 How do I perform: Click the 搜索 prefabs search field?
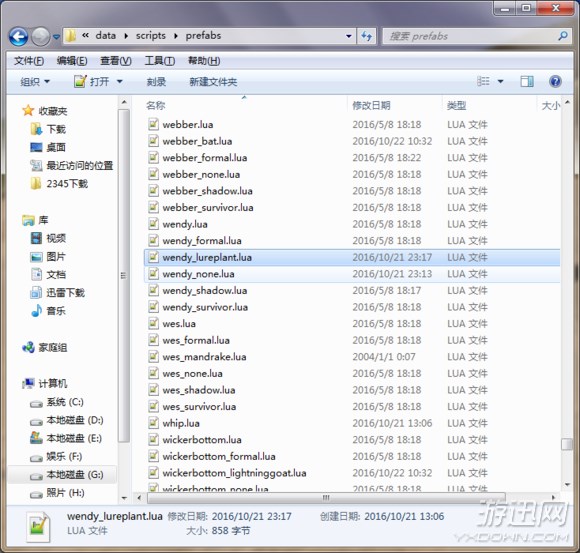[x=471, y=36]
